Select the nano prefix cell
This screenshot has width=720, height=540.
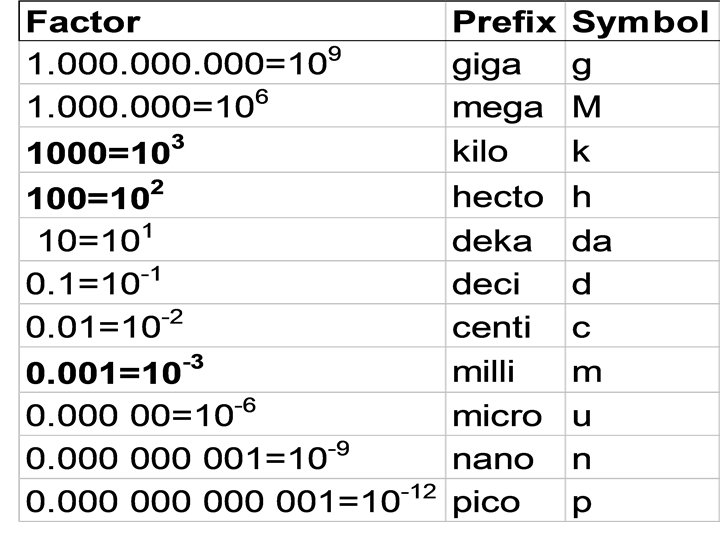(x=489, y=459)
